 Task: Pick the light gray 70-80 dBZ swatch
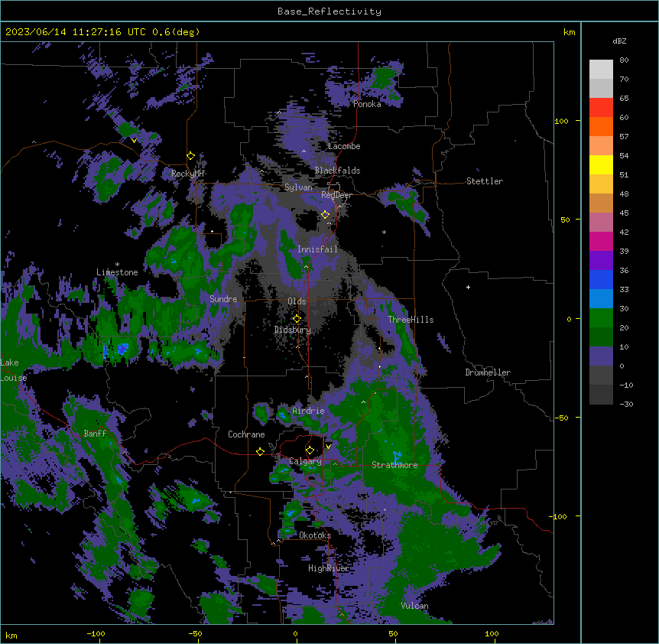(601, 70)
